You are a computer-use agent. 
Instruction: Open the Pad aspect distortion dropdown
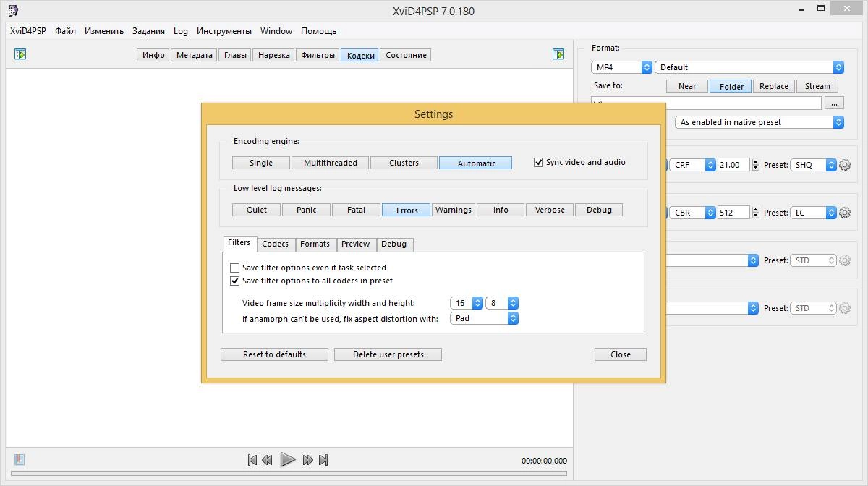click(x=484, y=318)
